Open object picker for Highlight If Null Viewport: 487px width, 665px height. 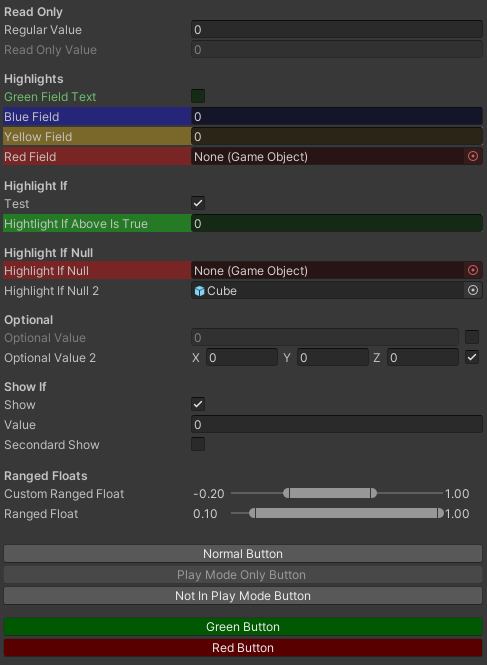pyautogui.click(x=473, y=270)
